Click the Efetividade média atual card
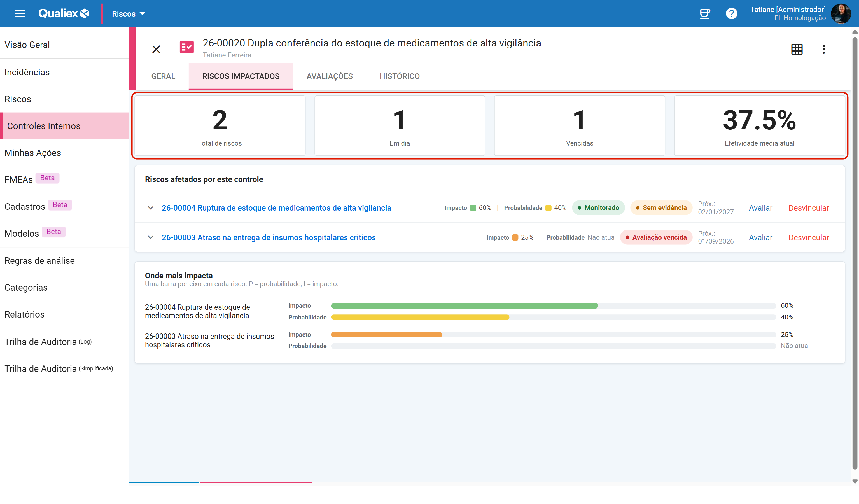 (760, 125)
